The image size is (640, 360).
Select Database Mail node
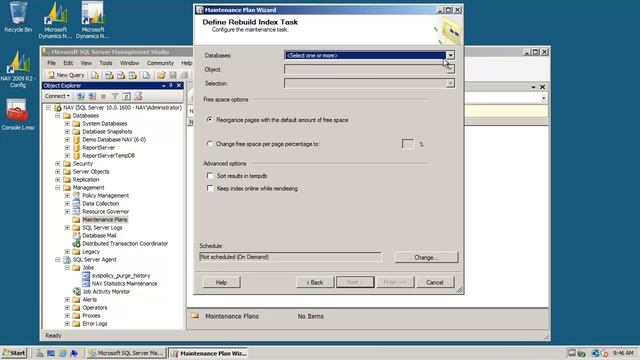click(x=99, y=236)
